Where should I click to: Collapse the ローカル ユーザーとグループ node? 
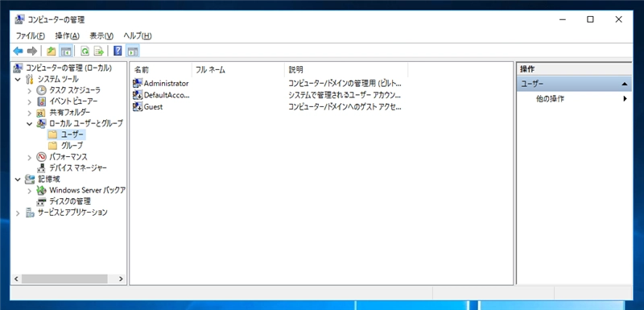coord(29,123)
